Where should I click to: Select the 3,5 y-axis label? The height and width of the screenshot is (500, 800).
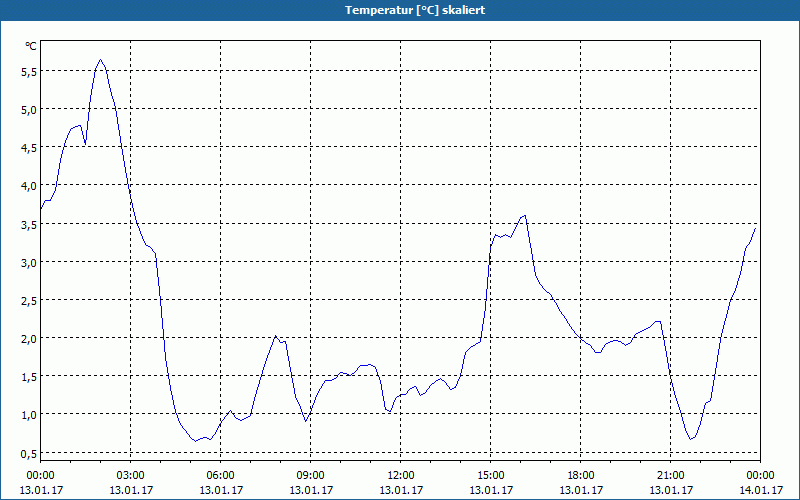[x=29, y=225]
